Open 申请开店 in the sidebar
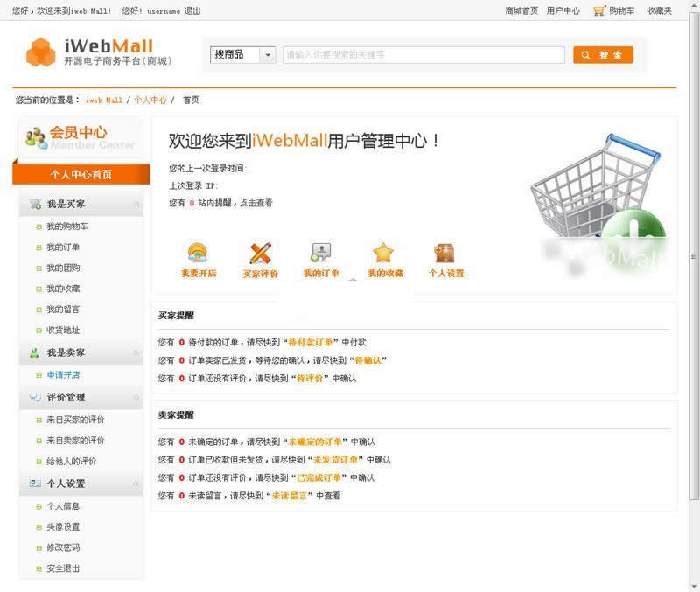 tap(63, 375)
